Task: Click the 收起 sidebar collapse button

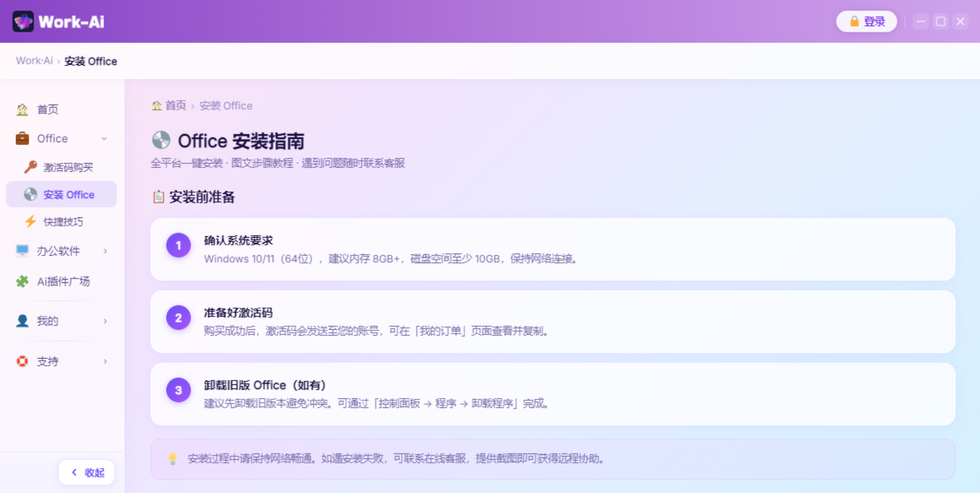Action: point(86,473)
